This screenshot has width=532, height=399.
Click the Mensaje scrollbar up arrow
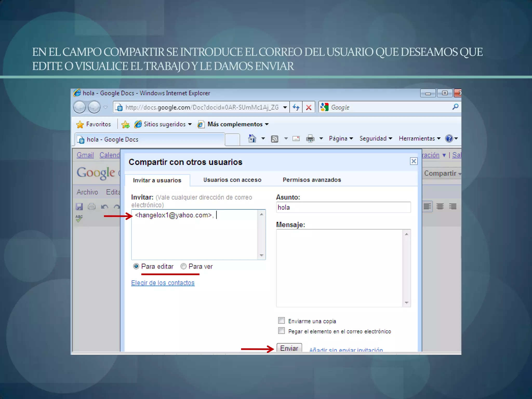click(407, 234)
